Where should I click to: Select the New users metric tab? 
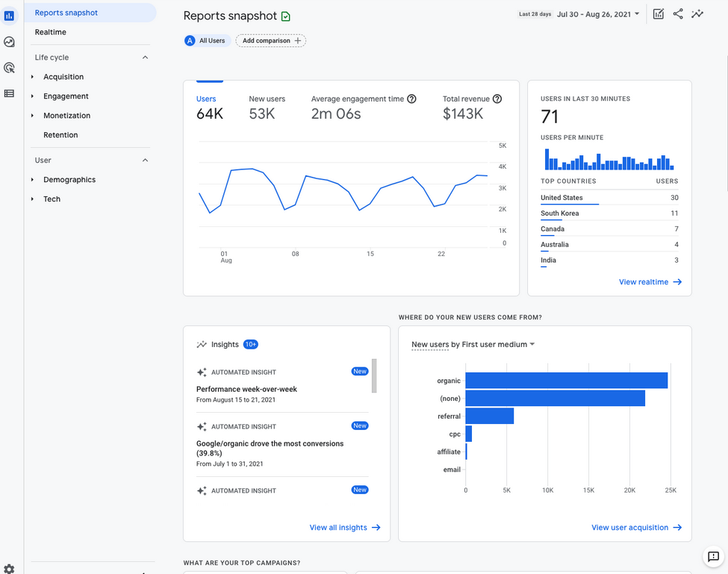click(267, 107)
